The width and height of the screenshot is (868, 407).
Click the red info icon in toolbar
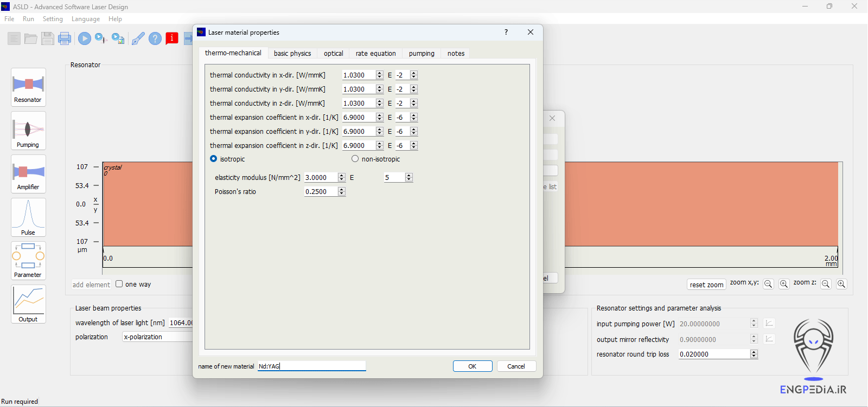pos(172,38)
